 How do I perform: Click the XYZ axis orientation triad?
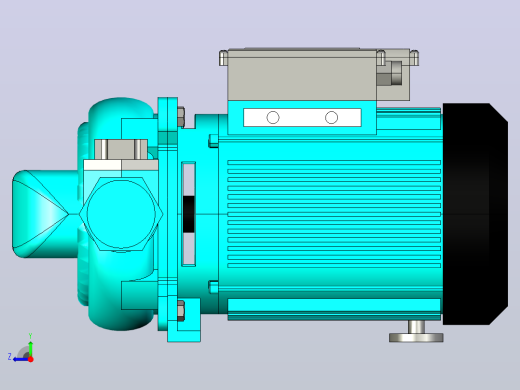[21, 348]
